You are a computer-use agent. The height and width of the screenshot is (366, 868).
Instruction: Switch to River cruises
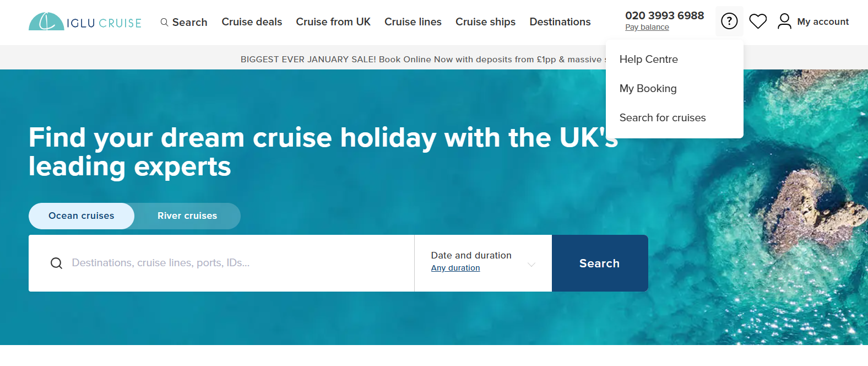coord(187,216)
